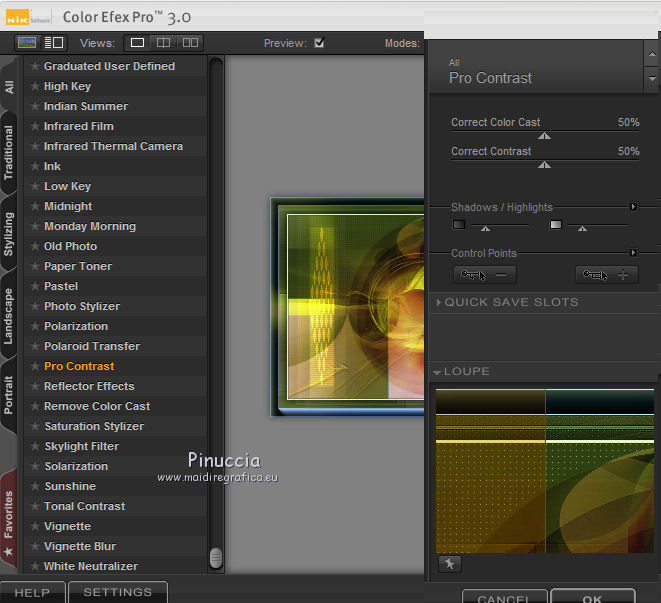The height and width of the screenshot is (603, 661).
Task: Toggle the star next to Pro Contrast
Action: coord(35,366)
